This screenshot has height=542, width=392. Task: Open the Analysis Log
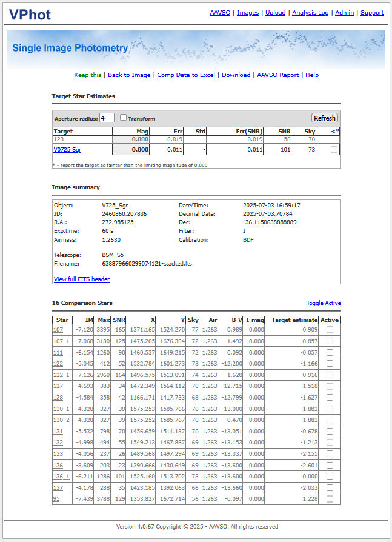[310, 13]
